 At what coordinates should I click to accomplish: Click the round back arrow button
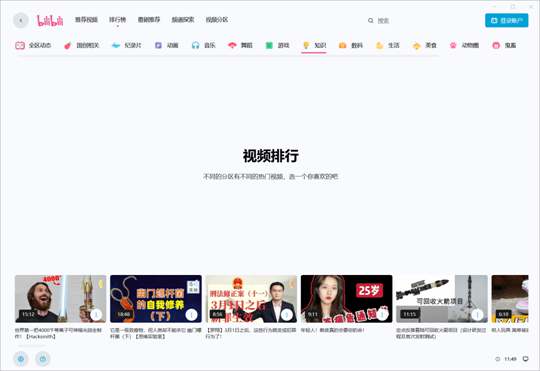click(x=21, y=20)
